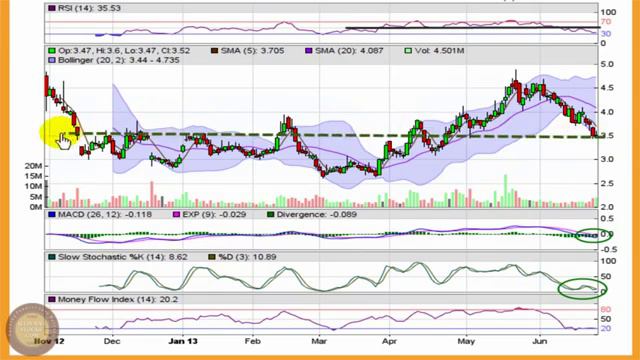Screen dimensions: 640x360
Task: Click the purple RSI legend swatch
Action: (x=52, y=8)
